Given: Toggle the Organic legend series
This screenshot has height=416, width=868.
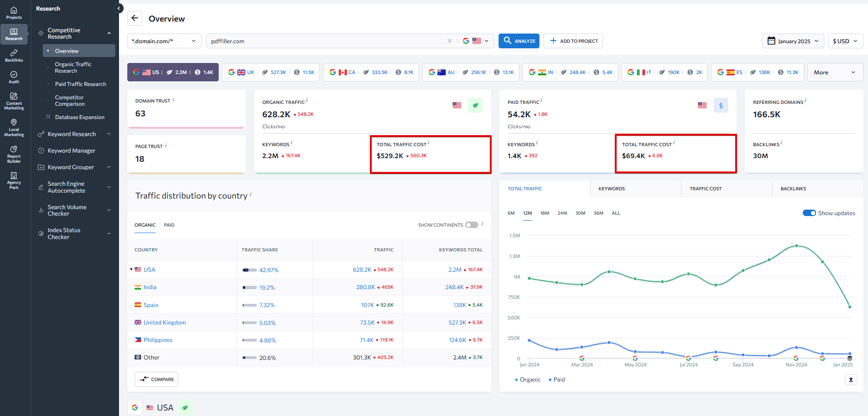Looking at the screenshot, I should click(528, 380).
